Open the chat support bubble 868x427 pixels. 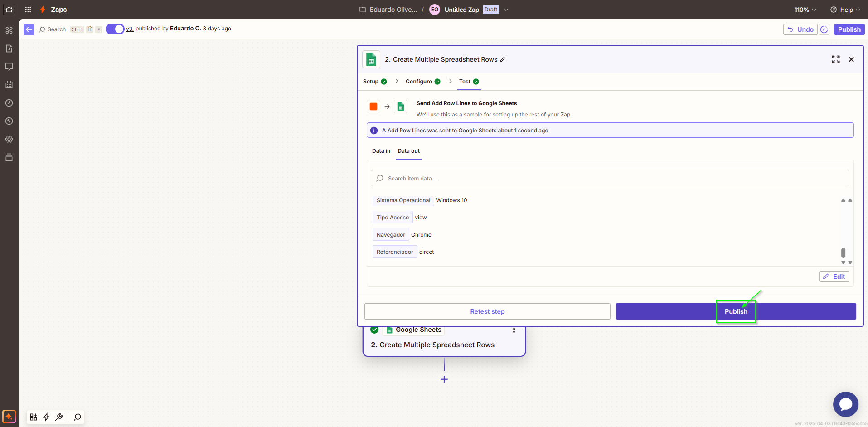(846, 404)
